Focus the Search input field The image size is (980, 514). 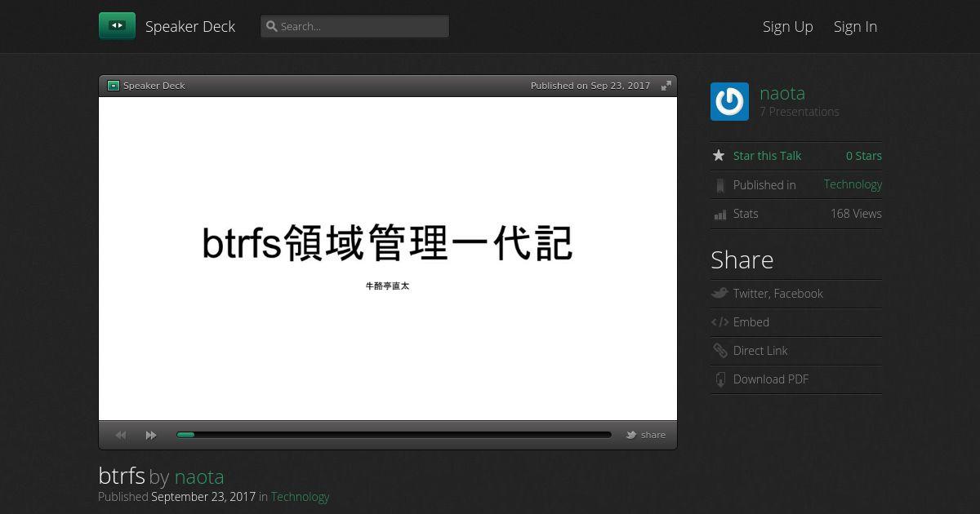point(354,26)
